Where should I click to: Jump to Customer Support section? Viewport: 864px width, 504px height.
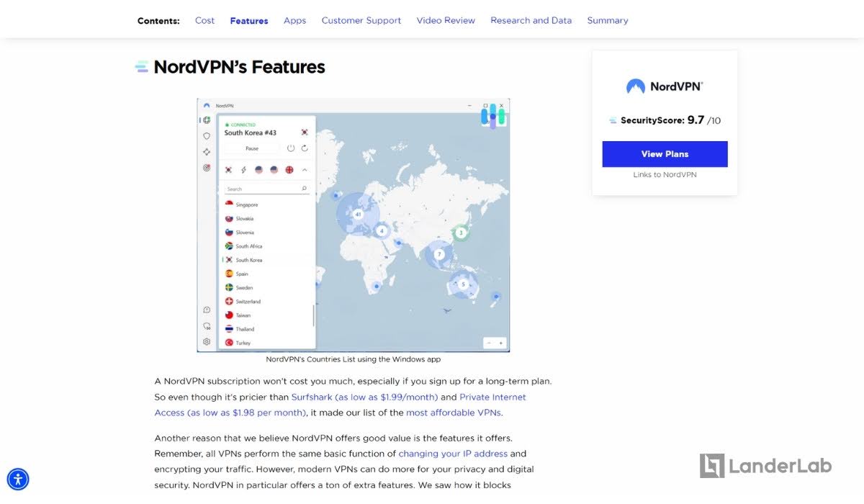click(x=361, y=20)
